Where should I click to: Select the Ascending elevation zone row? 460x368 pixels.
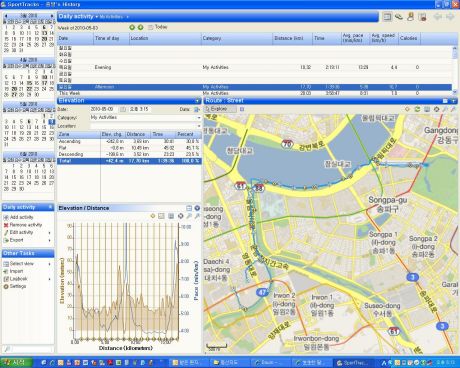pos(129,141)
